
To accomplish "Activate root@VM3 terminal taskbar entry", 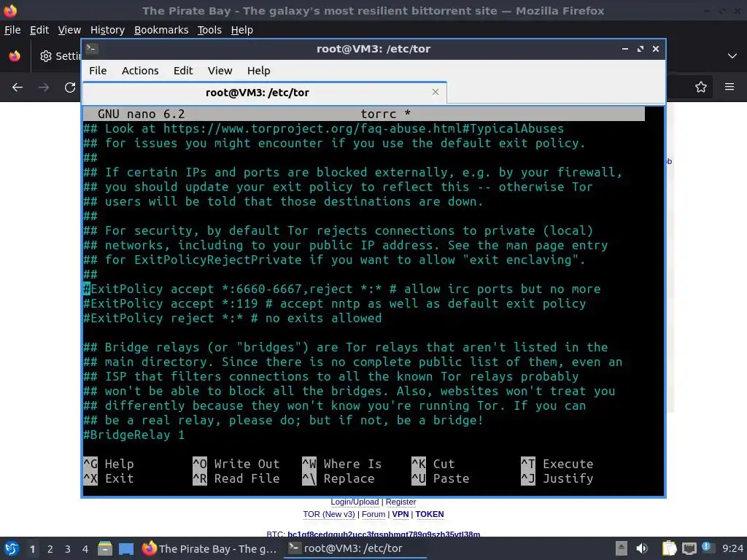I will pyautogui.click(x=355, y=548).
